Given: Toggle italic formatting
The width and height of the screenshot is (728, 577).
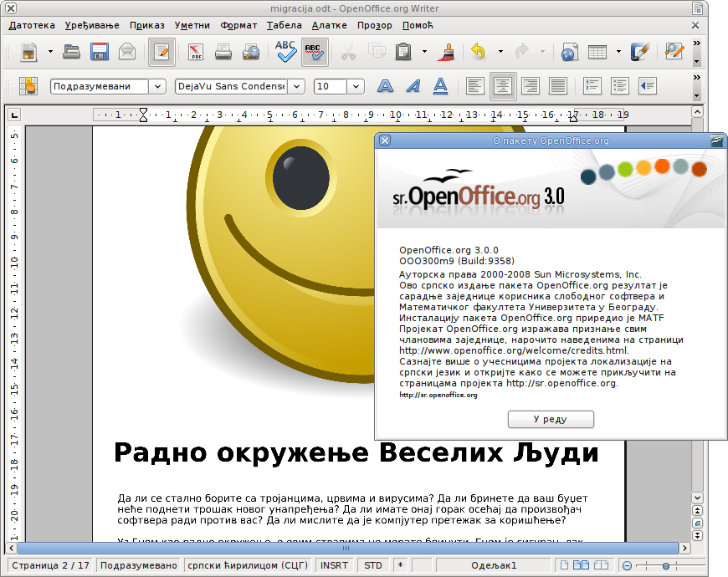Looking at the screenshot, I should (413, 86).
